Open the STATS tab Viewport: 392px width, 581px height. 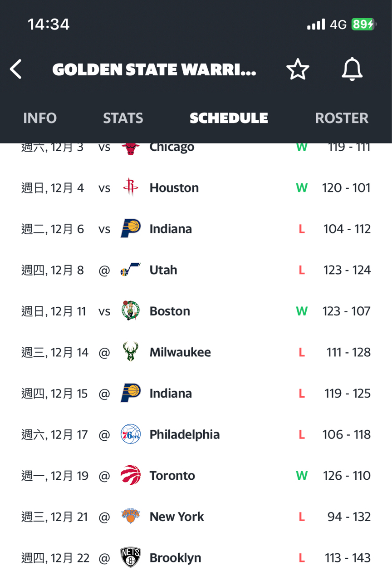123,118
